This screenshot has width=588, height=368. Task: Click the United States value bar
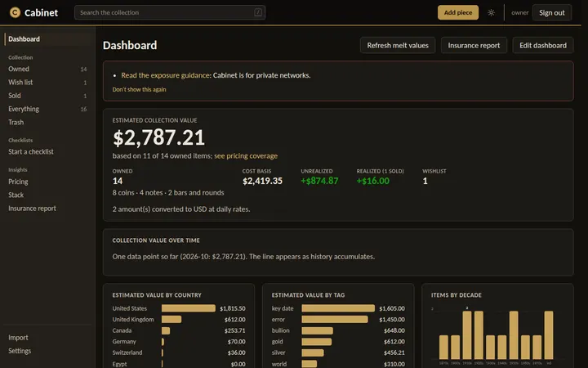click(x=189, y=308)
